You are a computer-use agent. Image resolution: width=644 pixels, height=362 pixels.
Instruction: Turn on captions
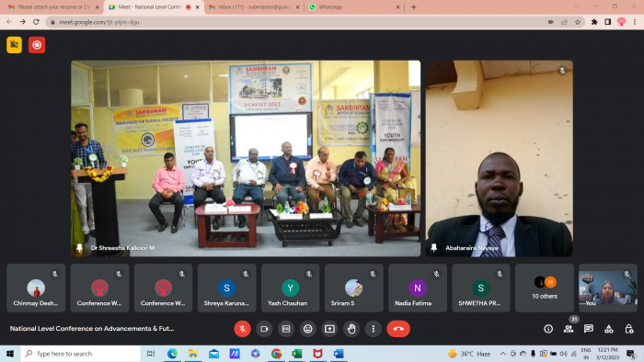[286, 329]
